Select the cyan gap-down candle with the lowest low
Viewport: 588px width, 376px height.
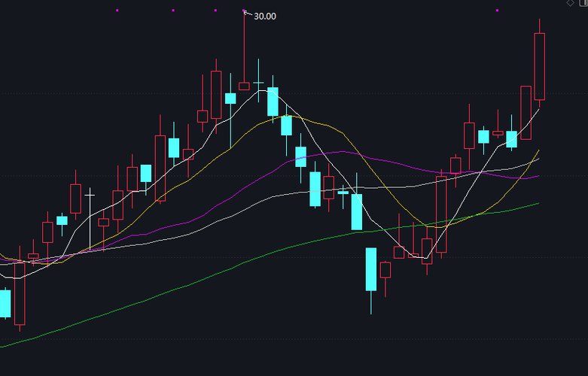pyautogui.click(x=371, y=280)
